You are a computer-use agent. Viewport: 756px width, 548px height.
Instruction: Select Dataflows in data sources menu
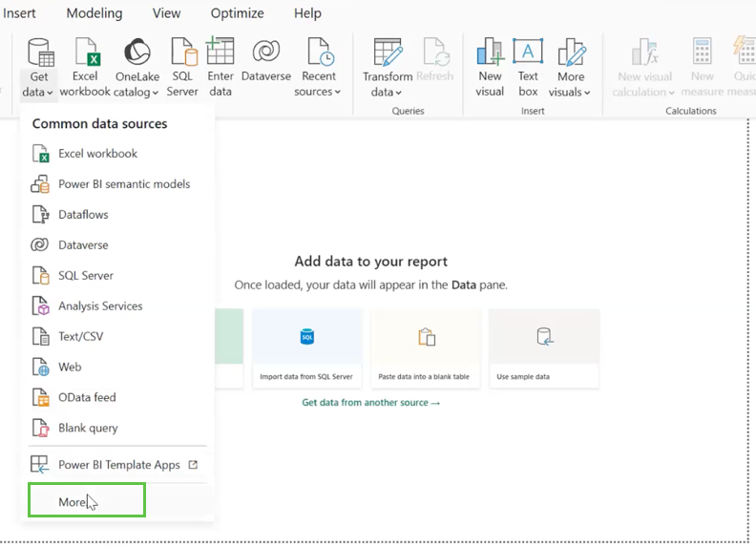pos(117,215)
